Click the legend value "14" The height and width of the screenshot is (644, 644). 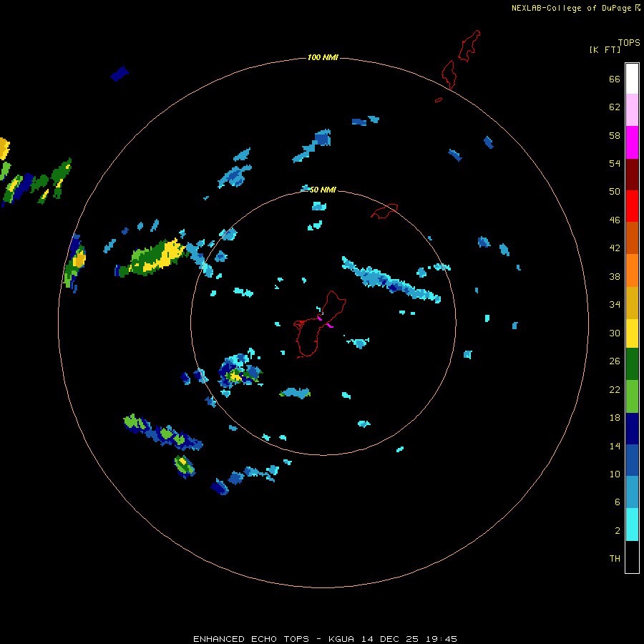615,446
